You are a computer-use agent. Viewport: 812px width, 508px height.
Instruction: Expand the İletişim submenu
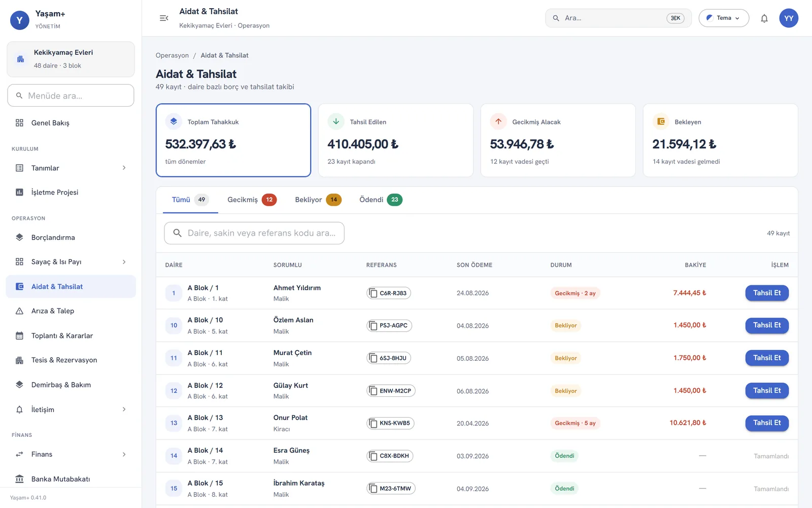click(x=71, y=409)
